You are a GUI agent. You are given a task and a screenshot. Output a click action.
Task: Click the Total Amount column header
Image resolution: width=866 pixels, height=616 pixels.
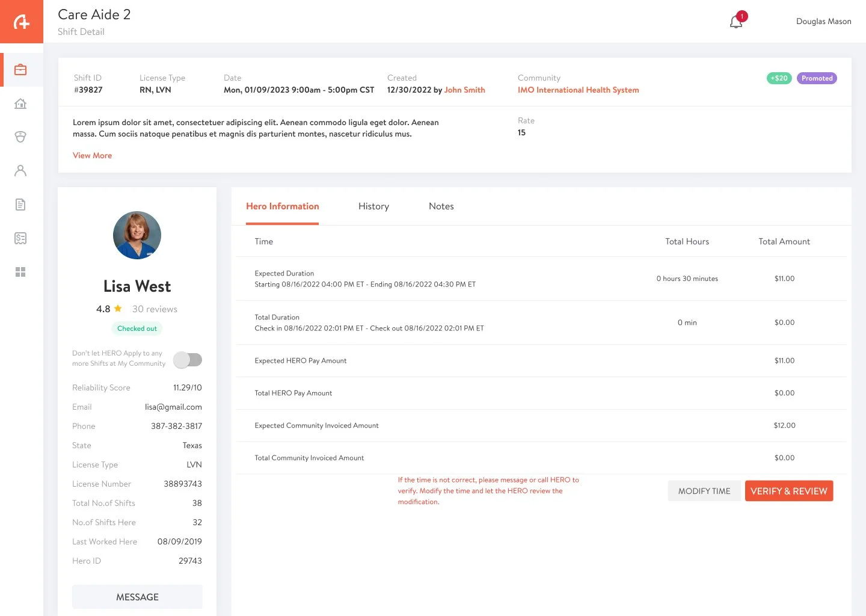pyautogui.click(x=784, y=241)
